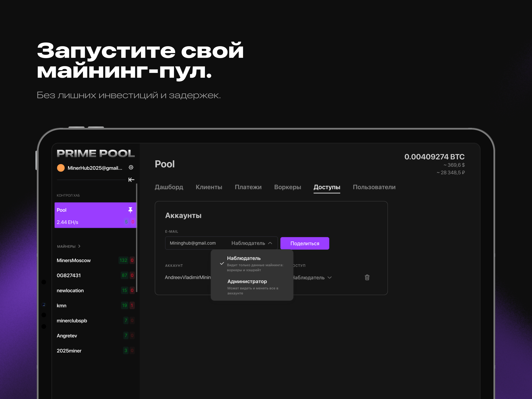The height and width of the screenshot is (399, 532).
Task: Switch to the Платежи tab
Action: pyautogui.click(x=248, y=187)
